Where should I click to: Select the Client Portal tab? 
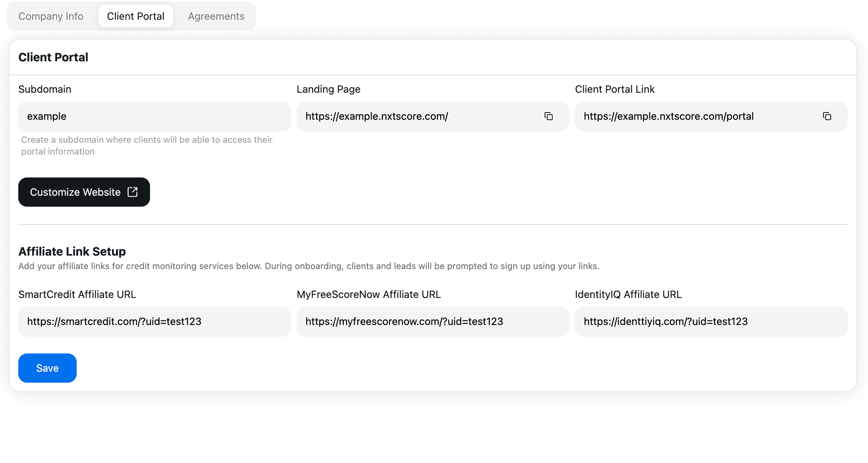point(135,16)
